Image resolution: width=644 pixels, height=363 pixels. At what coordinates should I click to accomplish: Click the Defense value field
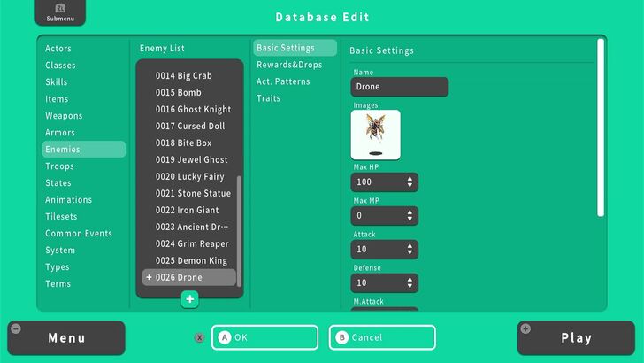click(385, 283)
